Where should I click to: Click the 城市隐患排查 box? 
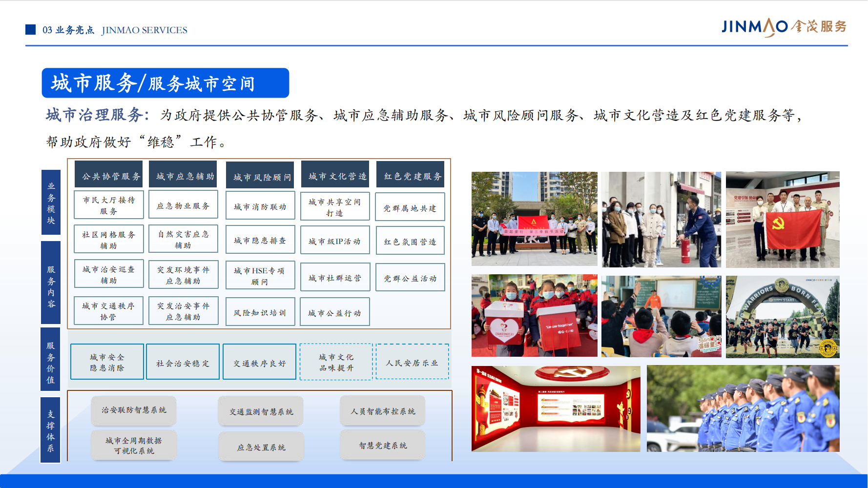pos(260,240)
